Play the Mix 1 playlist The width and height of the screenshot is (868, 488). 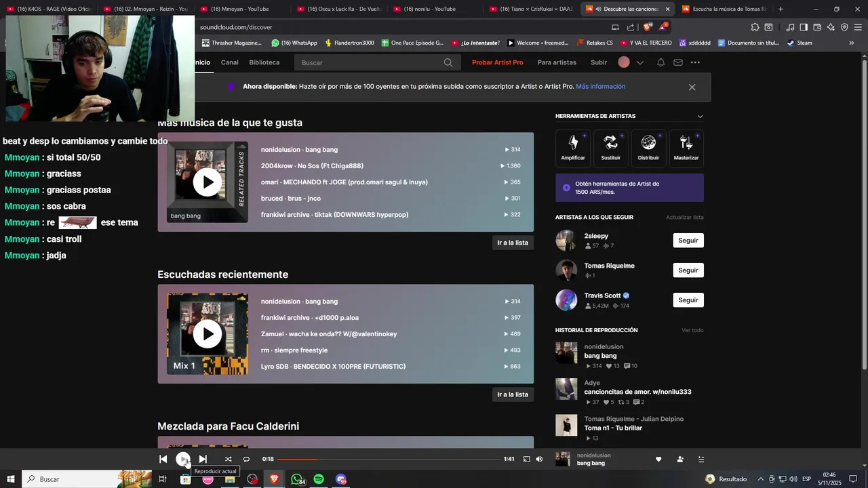[208, 333]
